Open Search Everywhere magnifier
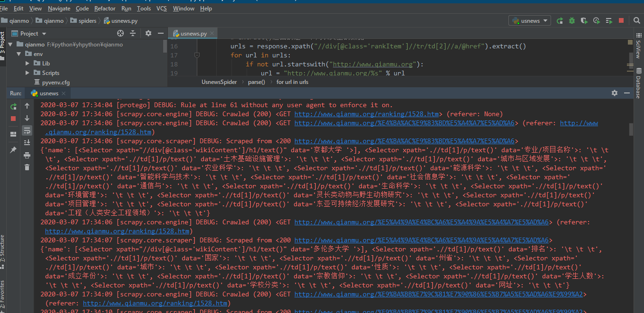 pyautogui.click(x=637, y=21)
